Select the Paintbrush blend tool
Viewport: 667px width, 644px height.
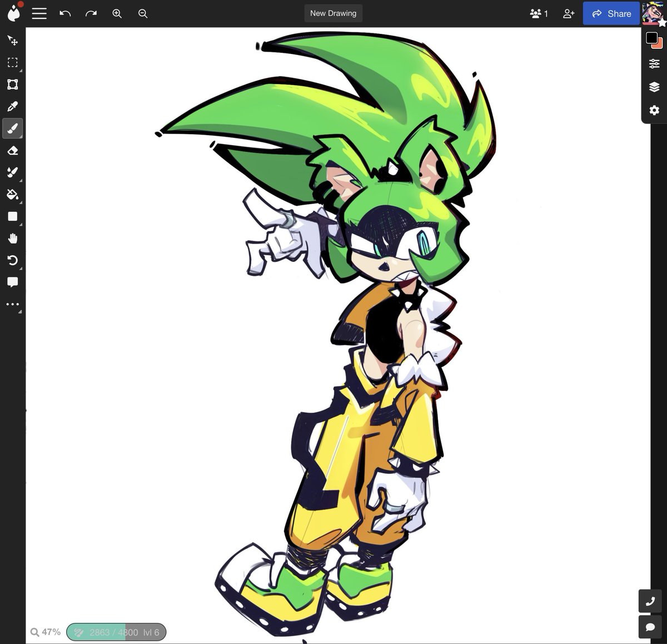(x=12, y=172)
